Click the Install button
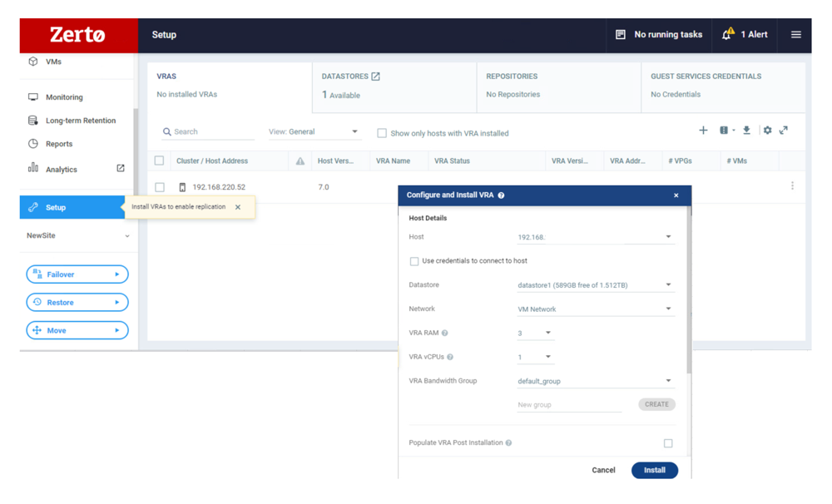Screen dimensions: 832x504 (655, 471)
